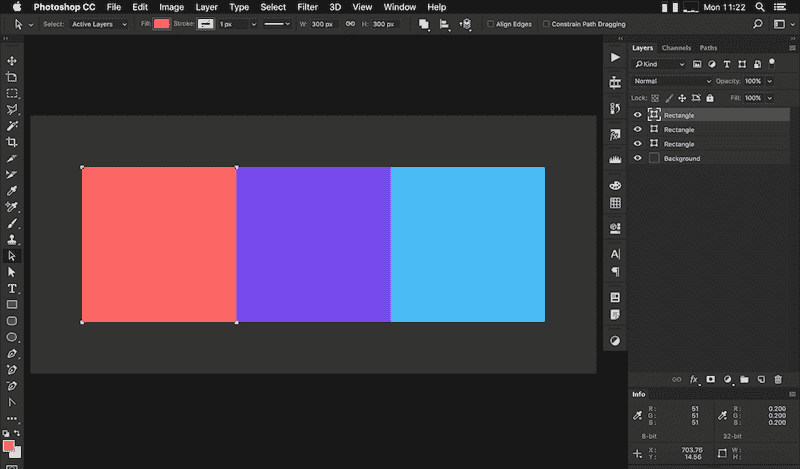Select the Eyedropper tool

click(x=12, y=191)
